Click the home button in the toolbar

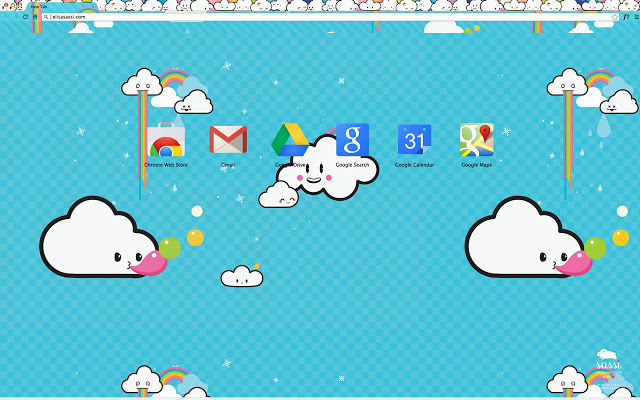(x=35, y=17)
